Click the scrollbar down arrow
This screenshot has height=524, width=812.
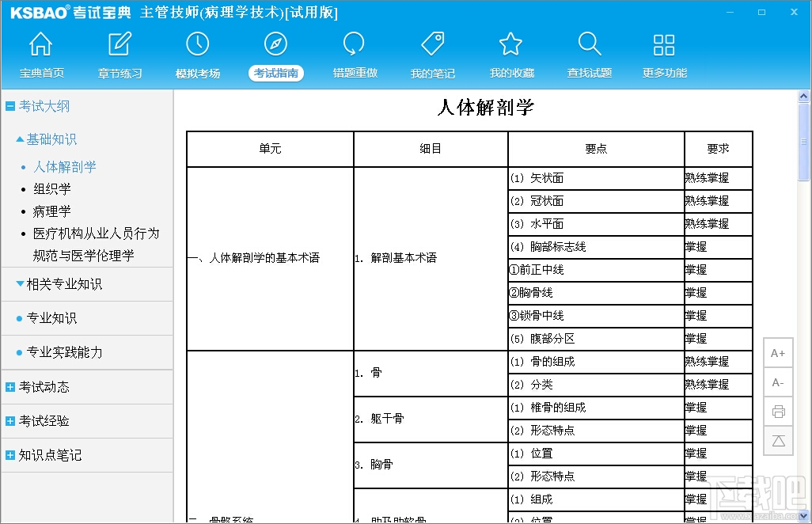[x=804, y=516]
